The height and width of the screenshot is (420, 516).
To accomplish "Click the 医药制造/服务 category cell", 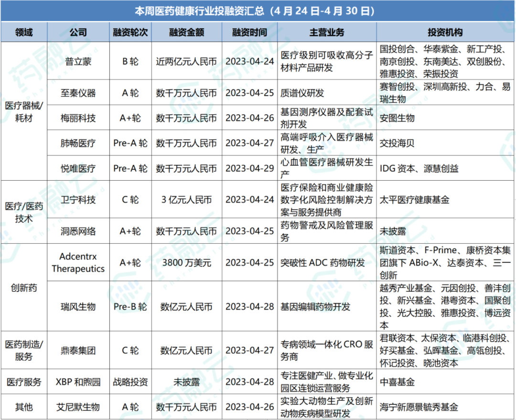I will [x=24, y=350].
